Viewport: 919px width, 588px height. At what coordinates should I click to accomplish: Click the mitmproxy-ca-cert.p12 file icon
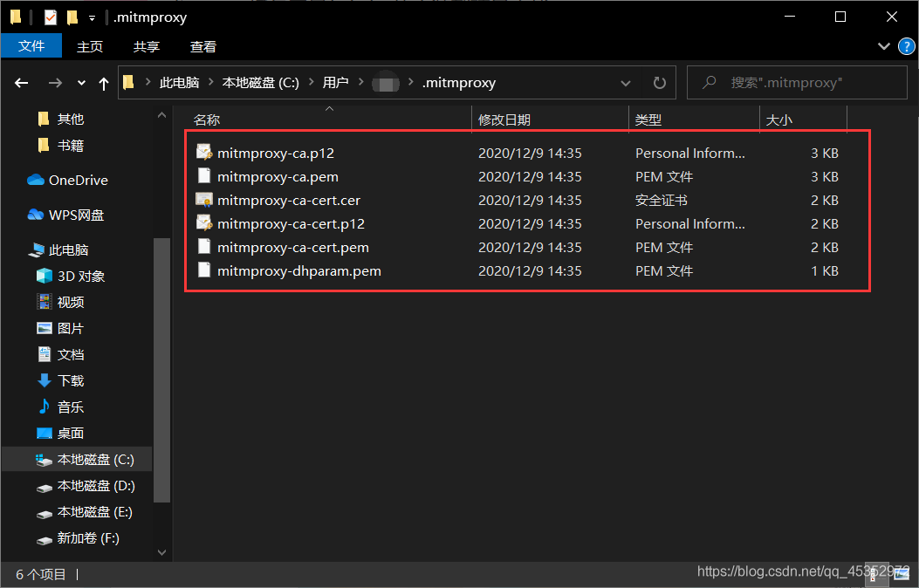[204, 223]
